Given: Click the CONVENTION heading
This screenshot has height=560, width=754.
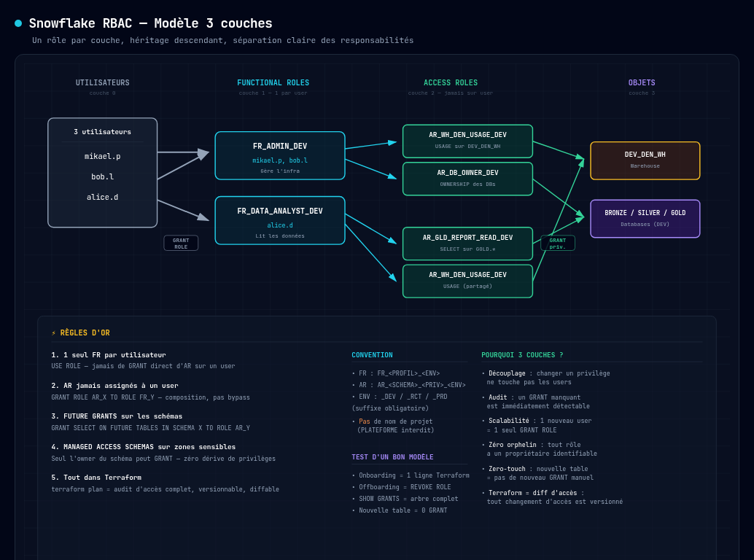Looking at the screenshot, I should 372,355.
